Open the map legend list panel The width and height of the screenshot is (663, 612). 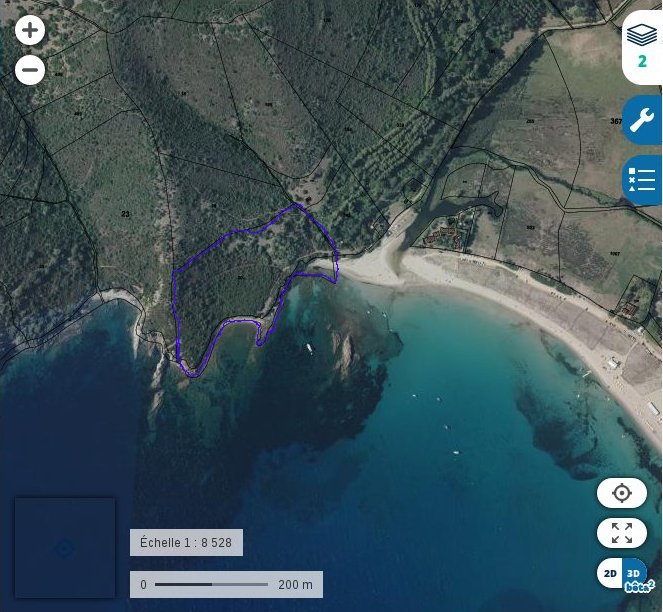click(x=642, y=180)
